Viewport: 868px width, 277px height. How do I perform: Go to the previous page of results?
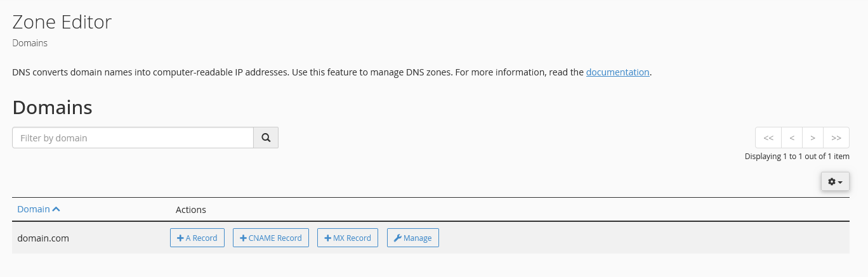tap(792, 138)
